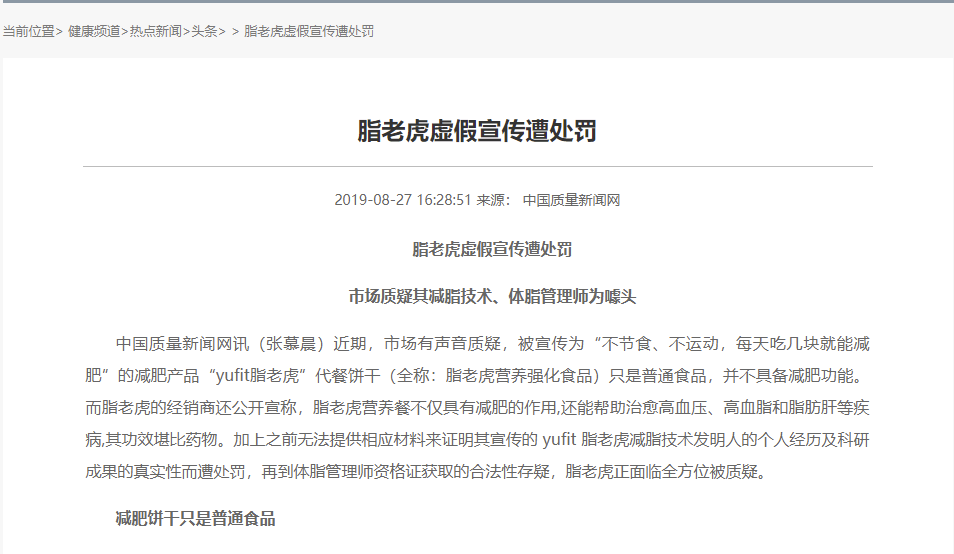954x554 pixels.
Task: Open the 热点新闻 breadcrumb link
Action: pyautogui.click(x=155, y=31)
